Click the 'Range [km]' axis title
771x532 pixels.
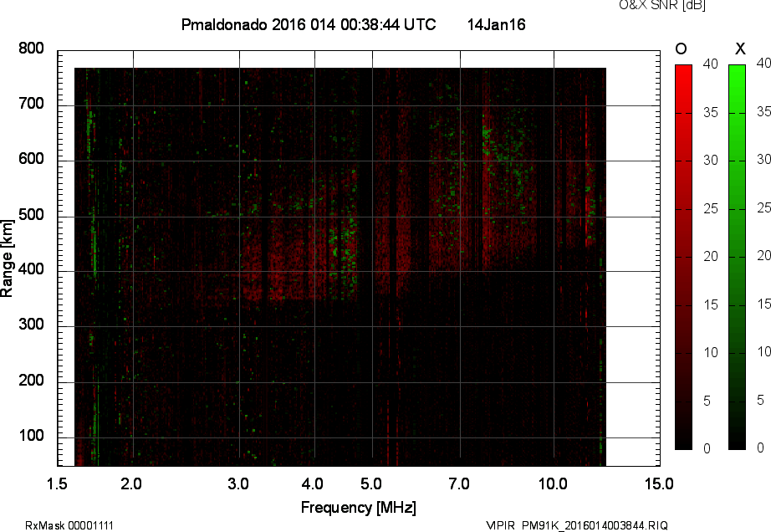(x=7, y=258)
